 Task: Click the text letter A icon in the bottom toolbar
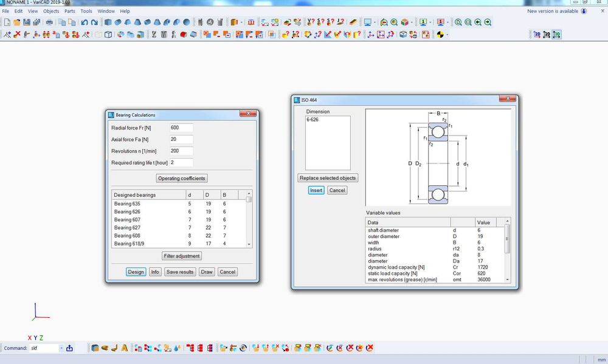point(124,348)
